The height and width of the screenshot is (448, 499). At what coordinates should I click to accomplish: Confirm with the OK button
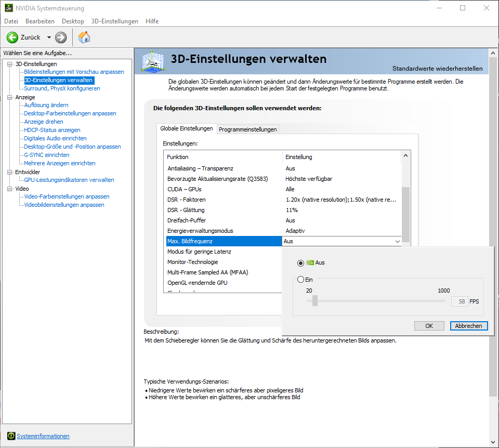429,326
